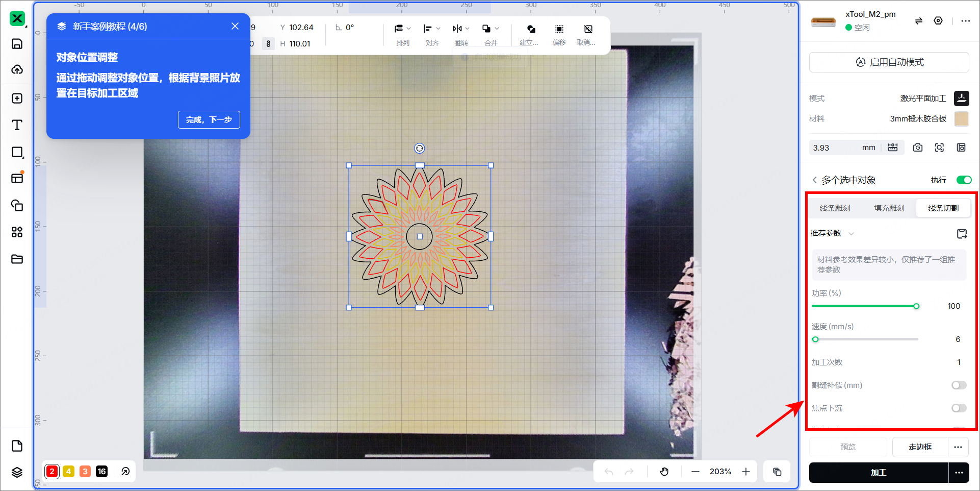The width and height of the screenshot is (980, 491).
Task: Switch to the 线条雕刻 tab
Action: pyautogui.click(x=835, y=208)
